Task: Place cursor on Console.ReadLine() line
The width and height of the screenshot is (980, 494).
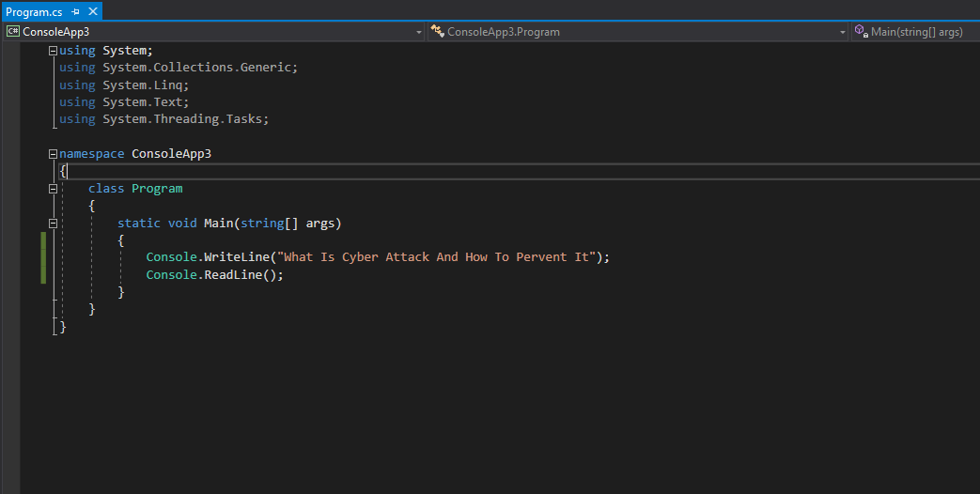Action: pyautogui.click(x=214, y=275)
